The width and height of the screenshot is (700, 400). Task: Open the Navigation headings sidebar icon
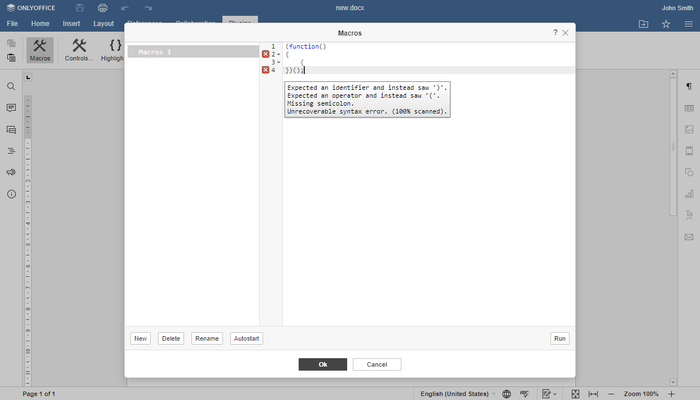11,151
